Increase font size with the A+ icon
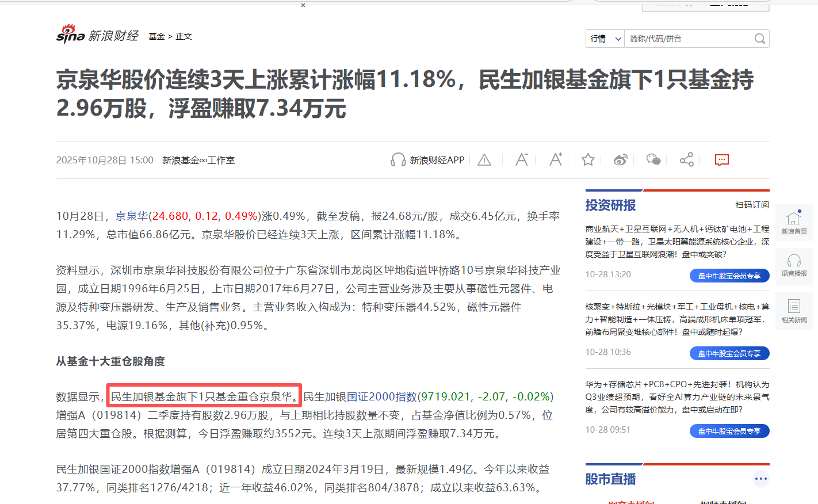Viewport: 818px width, 504px height. [556, 159]
